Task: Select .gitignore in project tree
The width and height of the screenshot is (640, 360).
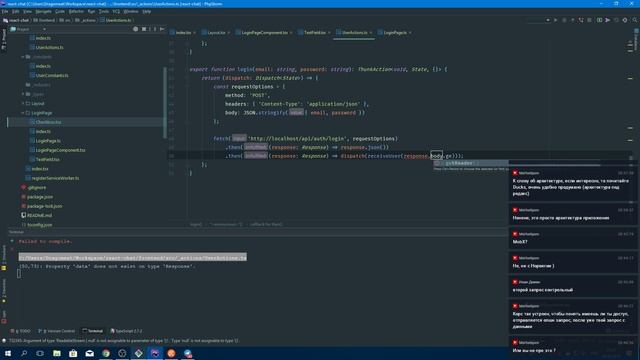Action: pos(33,187)
